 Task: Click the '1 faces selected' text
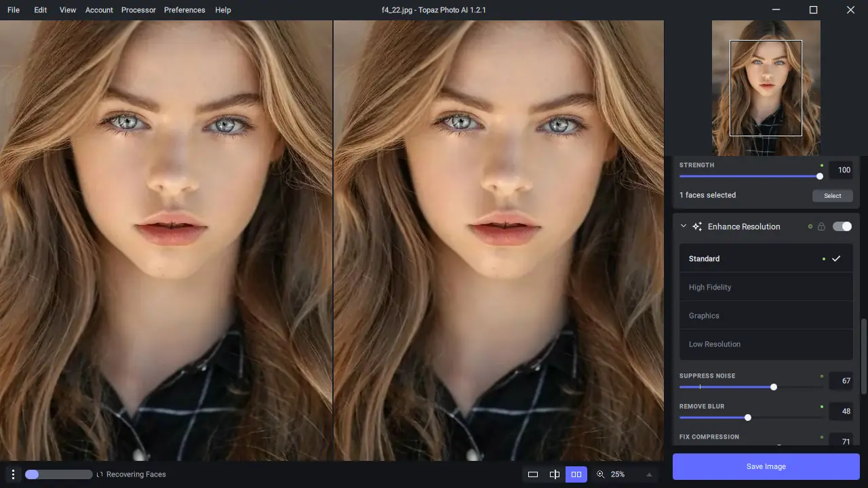pos(707,195)
